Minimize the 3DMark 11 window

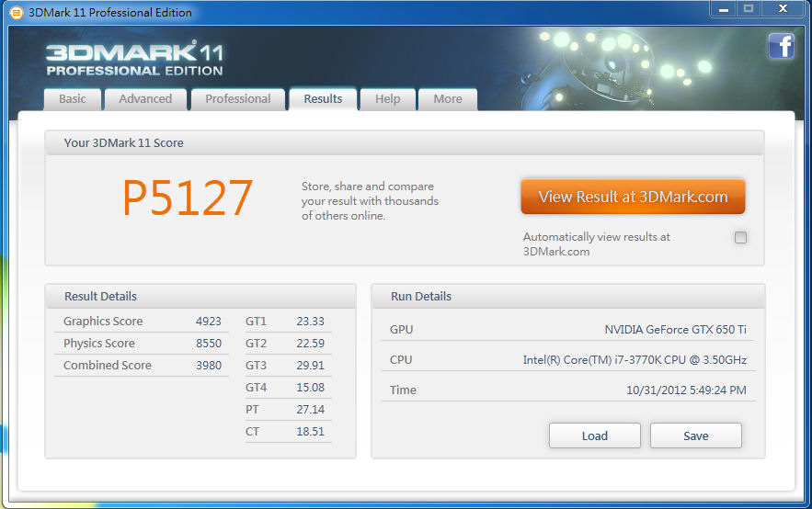coord(724,9)
